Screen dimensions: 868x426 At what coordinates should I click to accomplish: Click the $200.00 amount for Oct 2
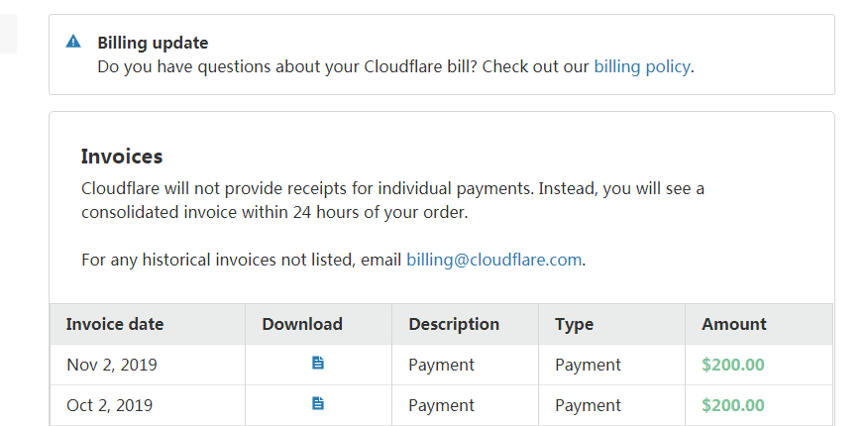(x=733, y=405)
